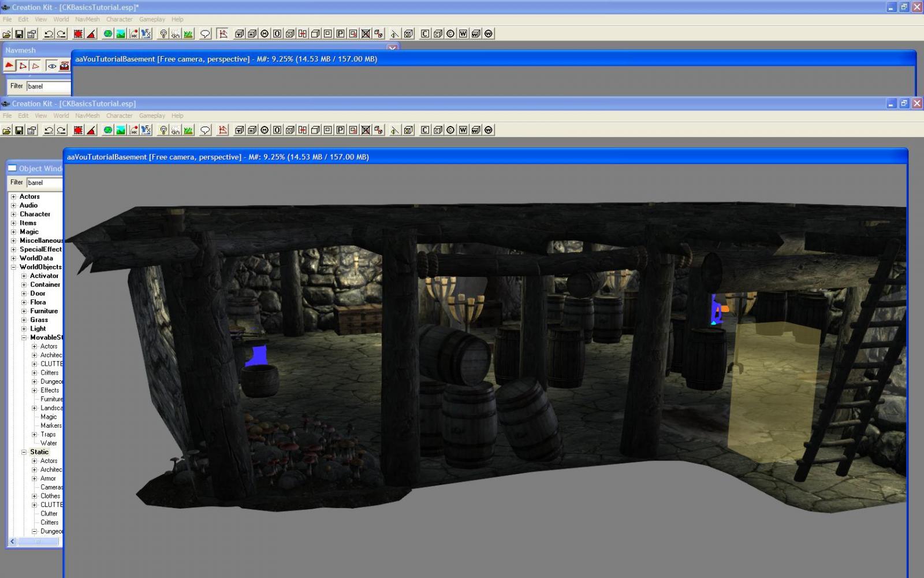Open View menu in front window

coord(41,116)
